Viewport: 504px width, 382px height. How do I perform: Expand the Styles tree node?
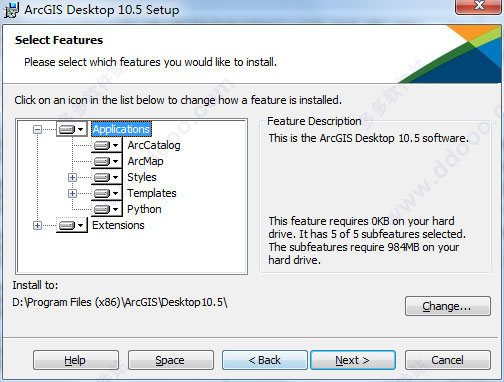(x=72, y=177)
